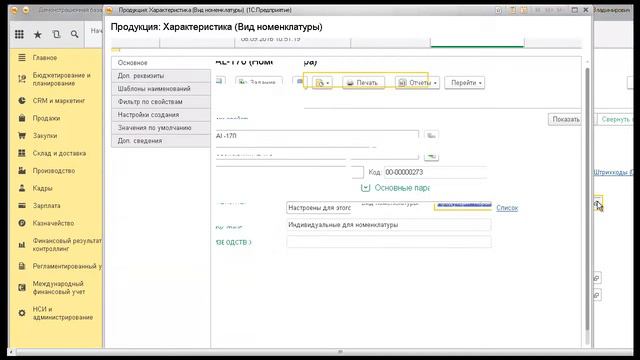The height and width of the screenshot is (360, 640).
Task: Click the Производство factory icon
Action: (x=22, y=171)
